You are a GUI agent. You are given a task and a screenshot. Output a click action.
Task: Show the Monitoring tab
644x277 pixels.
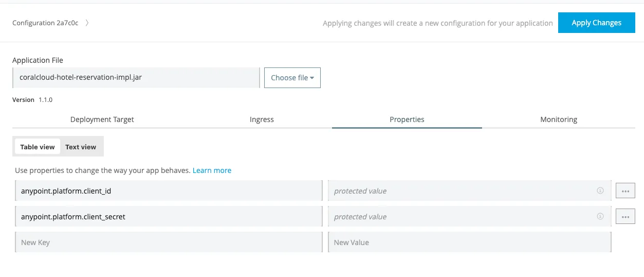coord(559,119)
